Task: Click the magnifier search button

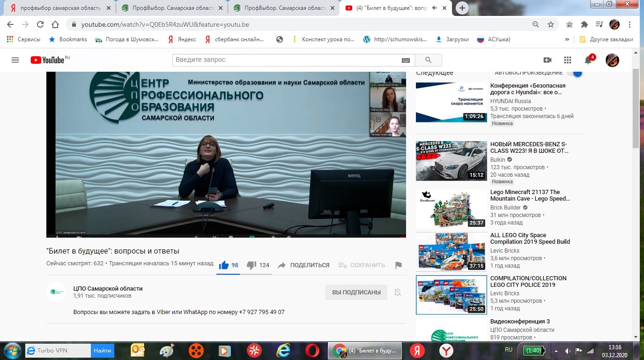Action: [x=428, y=60]
